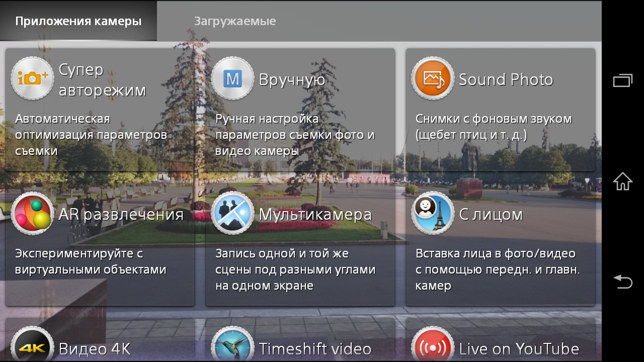Choose the С лицом Eiffel Tower icon
Screen dimensions: 644x362
click(433, 213)
